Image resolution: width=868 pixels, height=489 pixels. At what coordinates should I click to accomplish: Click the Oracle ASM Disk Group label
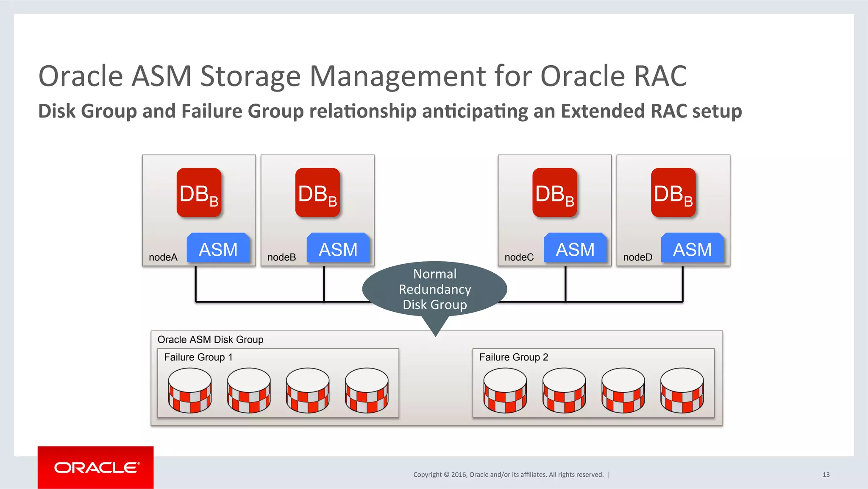coord(210,339)
